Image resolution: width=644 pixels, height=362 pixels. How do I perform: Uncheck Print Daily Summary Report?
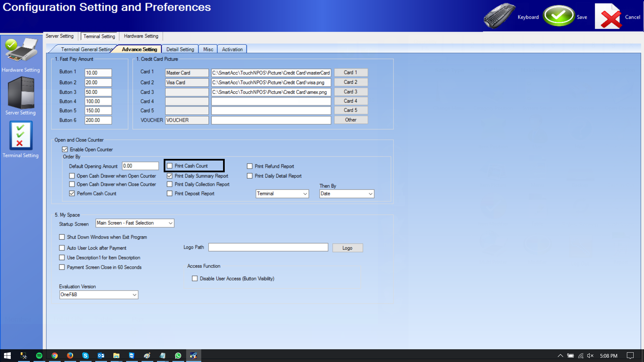[x=170, y=176]
